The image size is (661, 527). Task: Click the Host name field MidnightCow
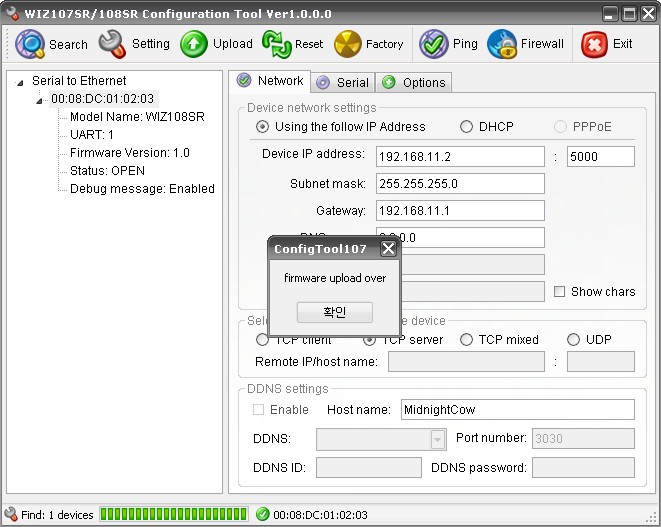pos(517,409)
